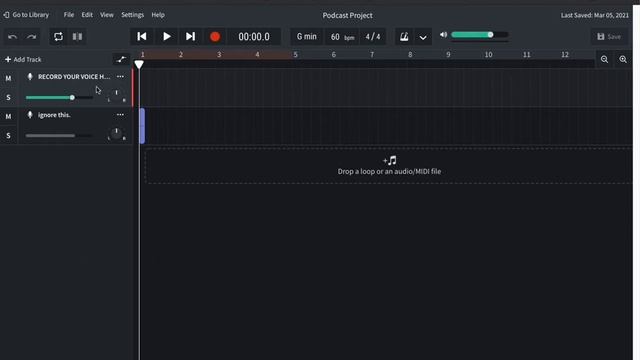This screenshot has height=360, width=640.
Task: Open the Settings menu
Action: click(x=133, y=15)
